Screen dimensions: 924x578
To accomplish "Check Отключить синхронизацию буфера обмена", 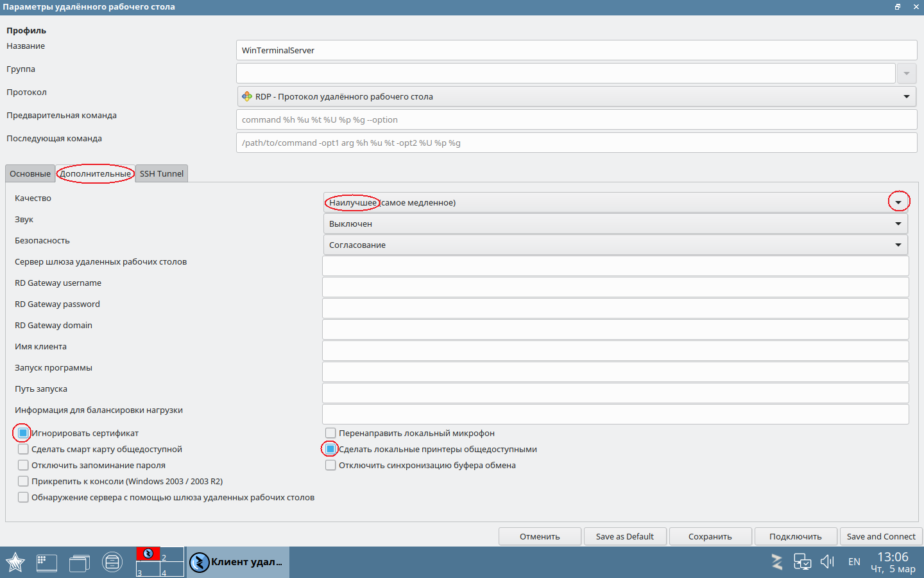I will point(330,465).
